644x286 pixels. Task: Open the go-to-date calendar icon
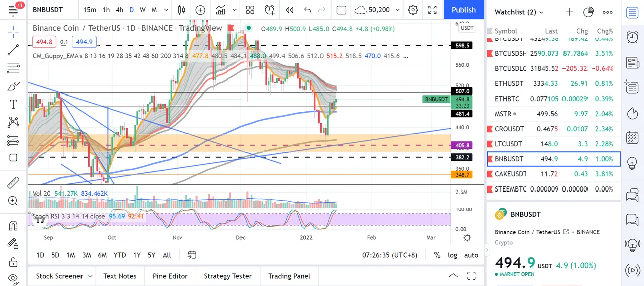pos(192,255)
